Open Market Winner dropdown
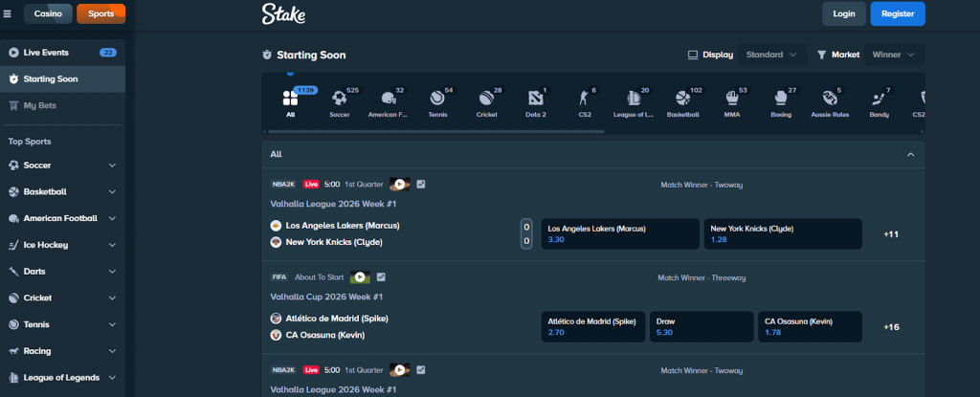This screenshot has height=397, width=980. pos(894,55)
